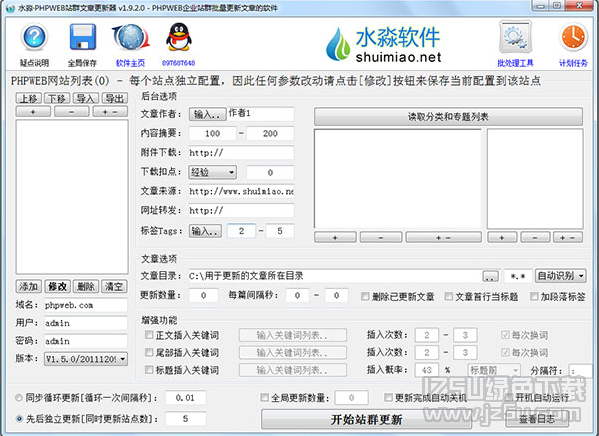
Task: Open the 软件主页 globe icon
Action: click(131, 37)
